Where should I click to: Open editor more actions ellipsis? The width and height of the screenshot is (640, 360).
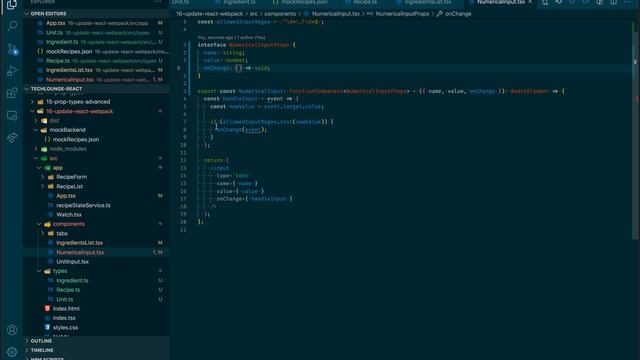coord(627,2)
